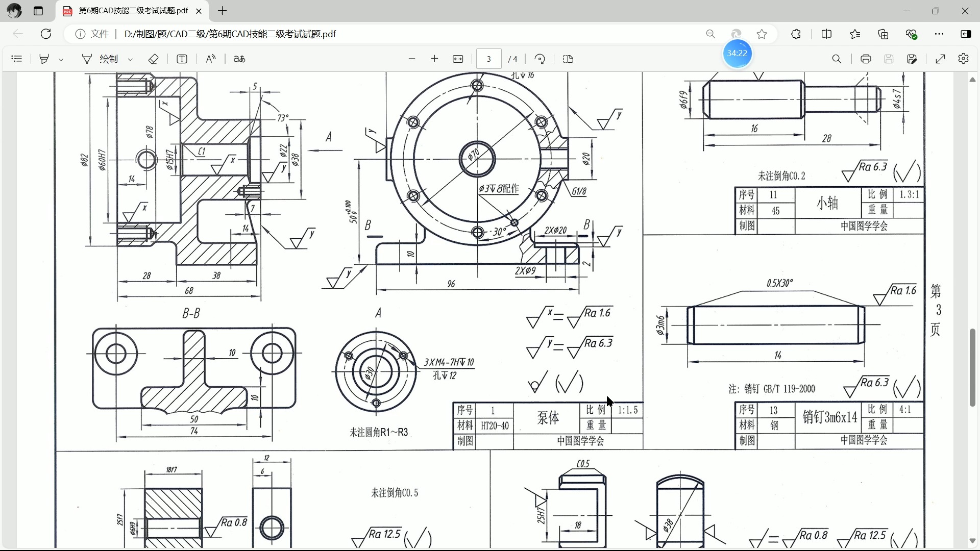Click the B-B section label
Screen dimensions: 980x551
(x=191, y=313)
